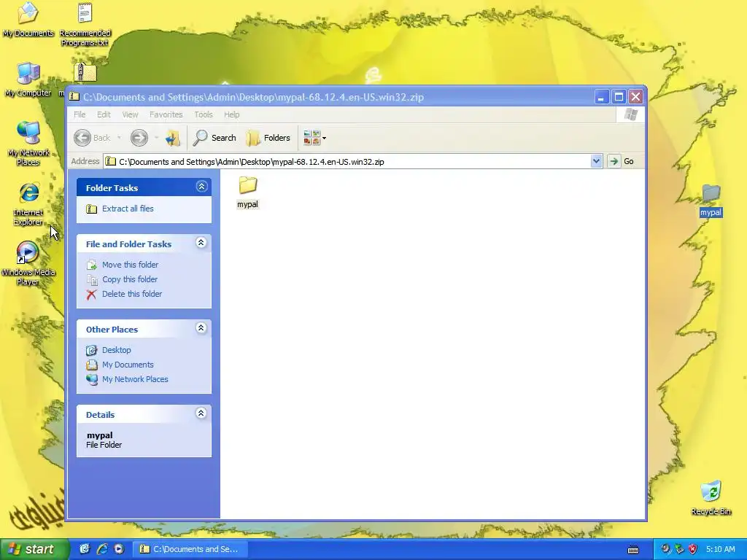This screenshot has width=747, height=560.
Task: Click the Windows flag logo in menu bar
Action: (x=631, y=114)
